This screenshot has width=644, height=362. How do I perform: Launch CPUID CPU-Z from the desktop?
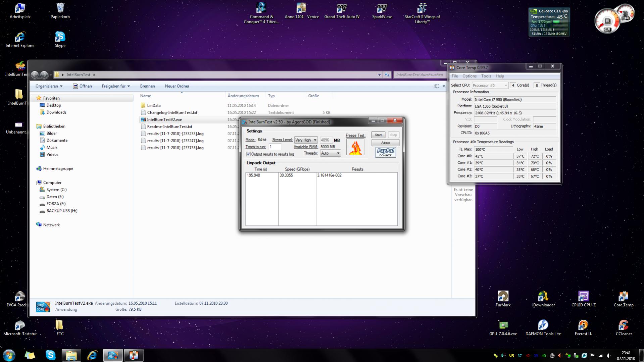click(583, 299)
